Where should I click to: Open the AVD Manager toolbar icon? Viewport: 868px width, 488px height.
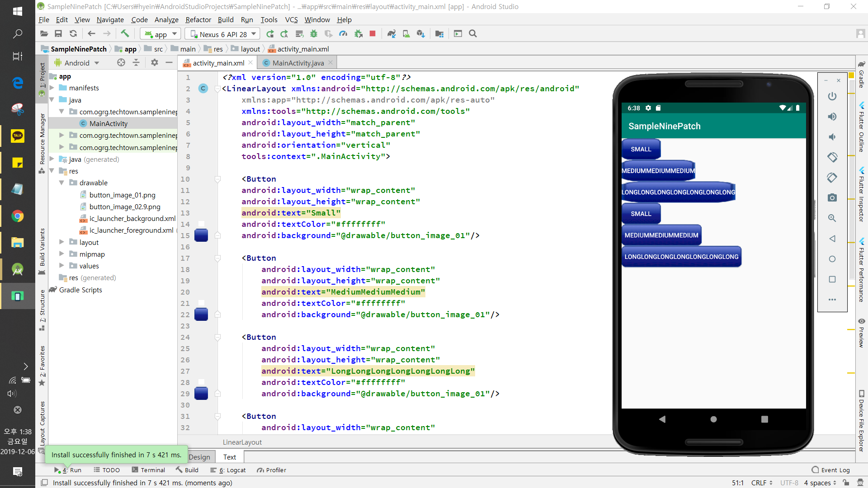pos(406,33)
